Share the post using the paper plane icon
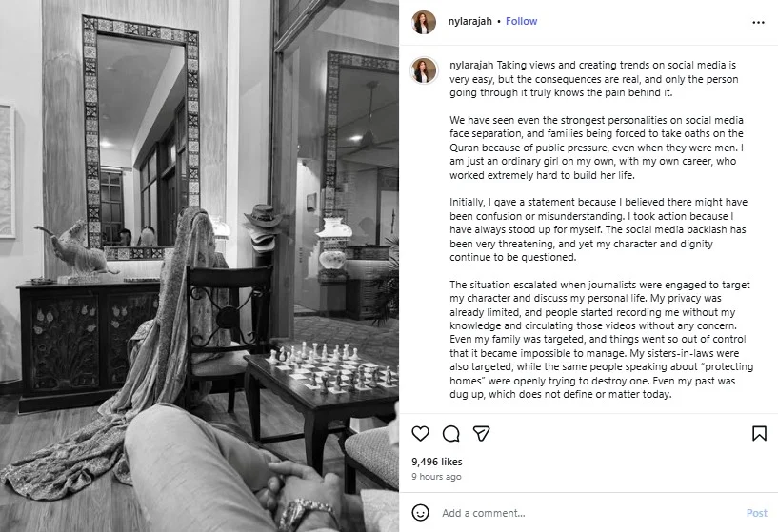Screen dimensions: 778x532 482,434
